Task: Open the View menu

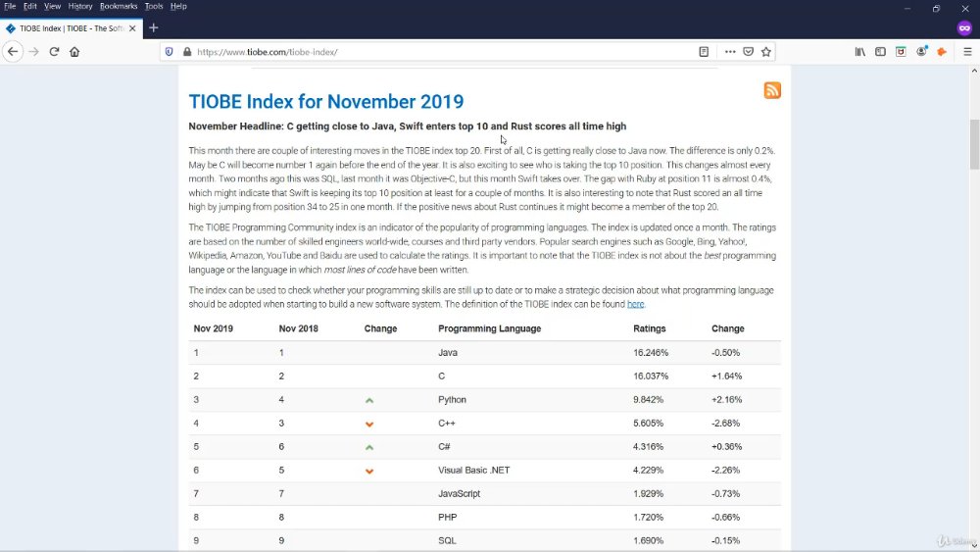Action: [x=53, y=6]
